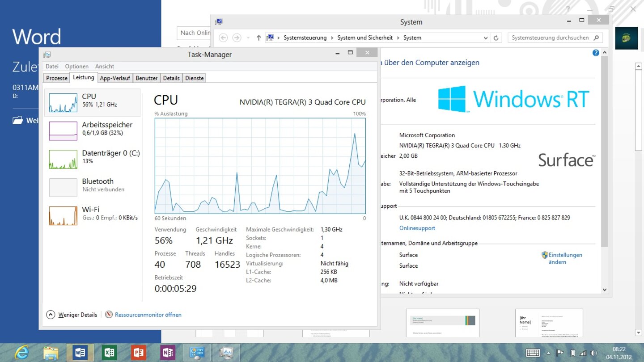The width and height of the screenshot is (644, 362).
Task: Click the forward arrow in System window
Action: [237, 38]
